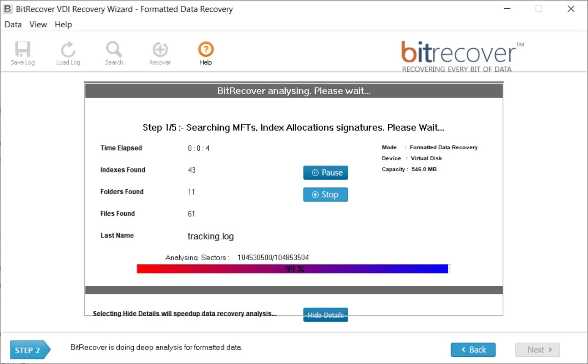Open the View menu
This screenshot has height=364, width=588.
pos(38,25)
